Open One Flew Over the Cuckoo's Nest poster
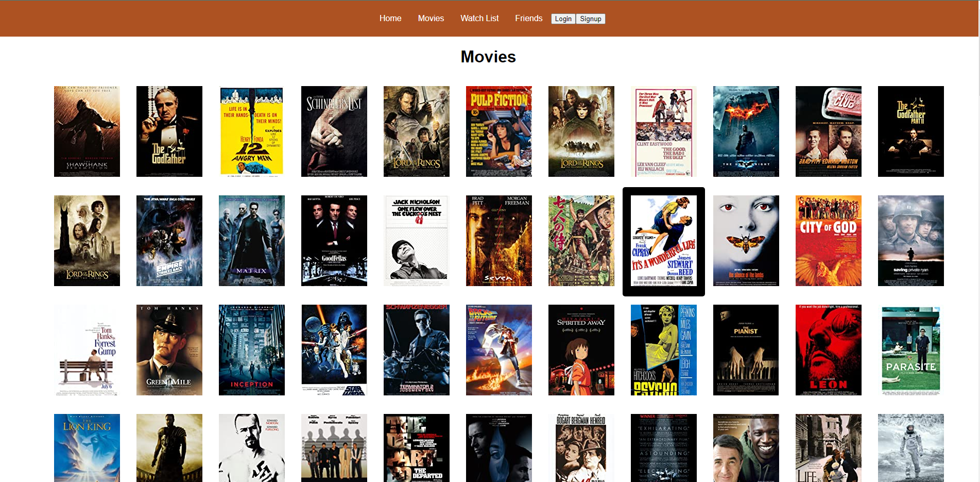Viewport: 980px width, 482px height. 417,241
